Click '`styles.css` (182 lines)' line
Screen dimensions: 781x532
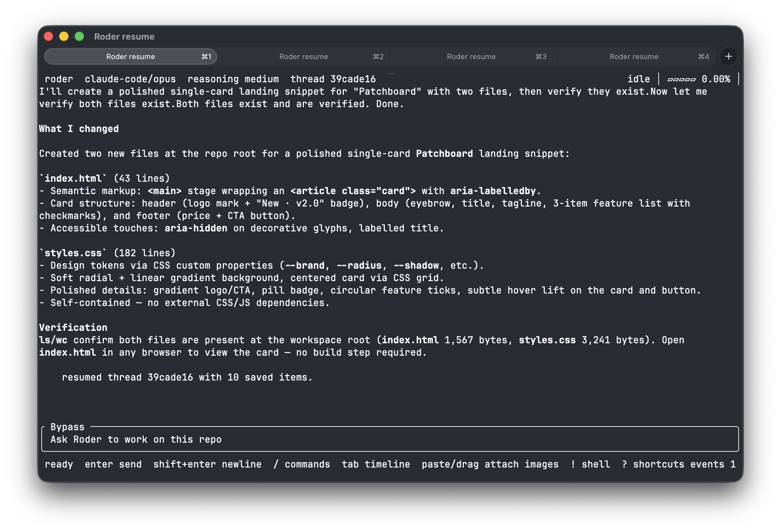pos(107,253)
